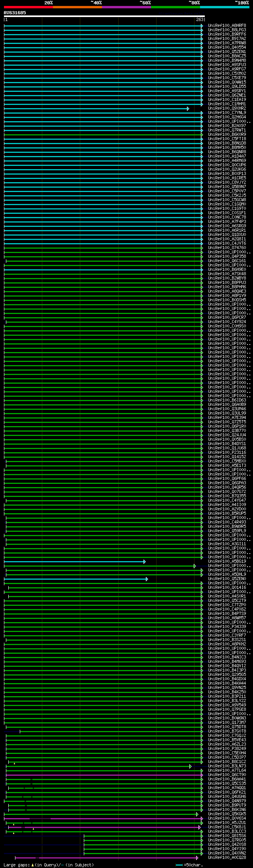This screenshot has height=868, width=253.
Task: Click label UniRef100_Q9XHR2
Action: click(227, 108)
